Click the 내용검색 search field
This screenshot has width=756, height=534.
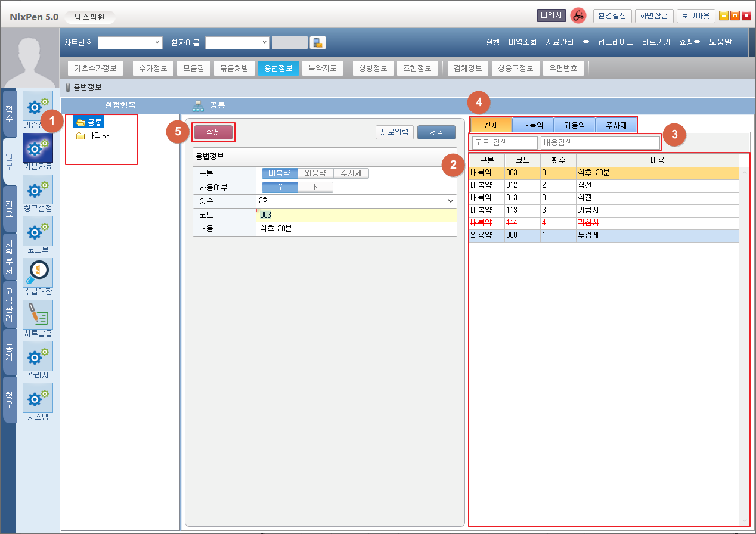600,143
